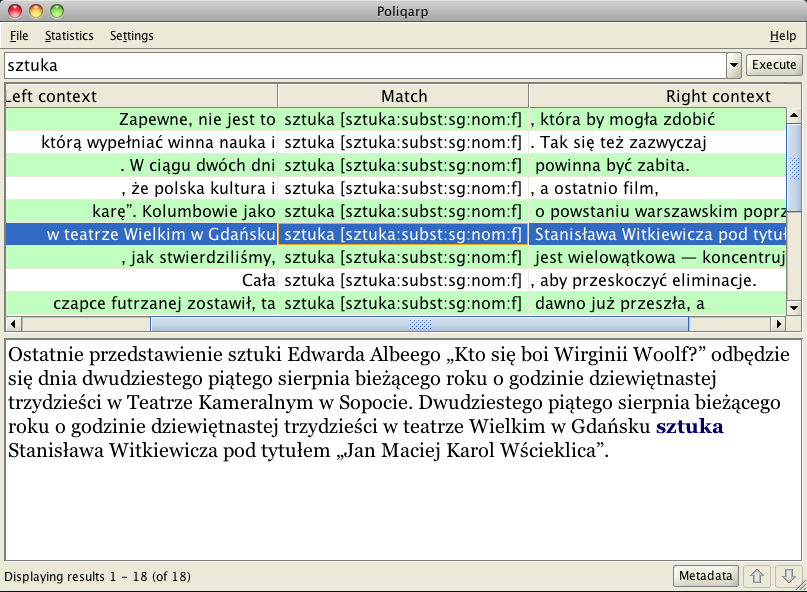
Task: Click the yellow minimize window button
Action: (36, 11)
